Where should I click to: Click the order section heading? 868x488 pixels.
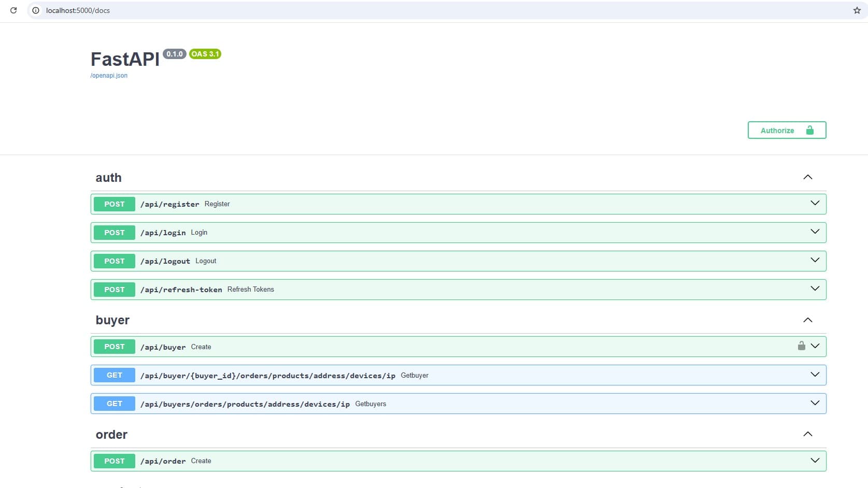click(111, 435)
